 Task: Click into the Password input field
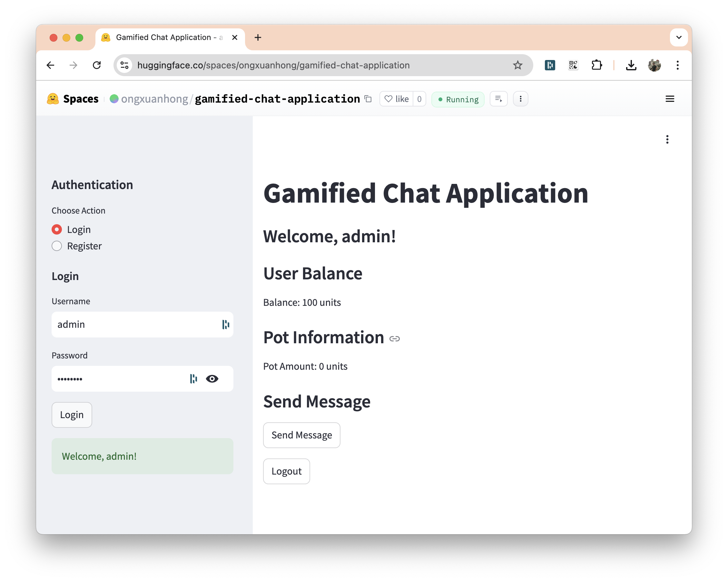pos(118,379)
